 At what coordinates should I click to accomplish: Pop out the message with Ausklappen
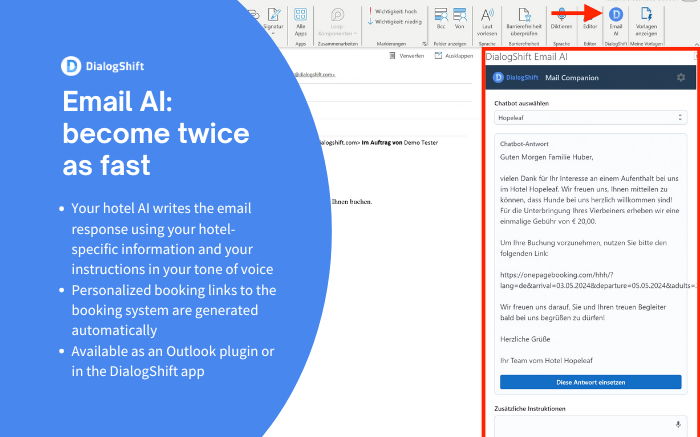point(454,56)
